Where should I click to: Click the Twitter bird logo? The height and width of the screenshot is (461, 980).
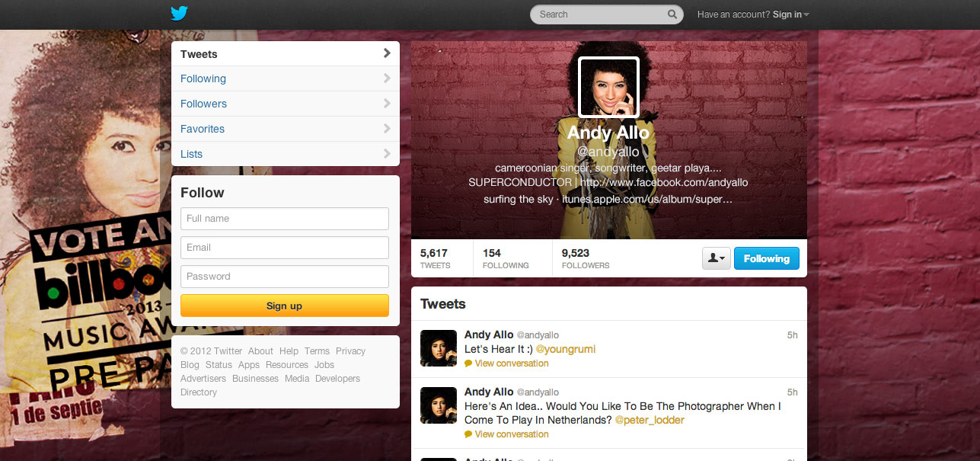point(179,14)
